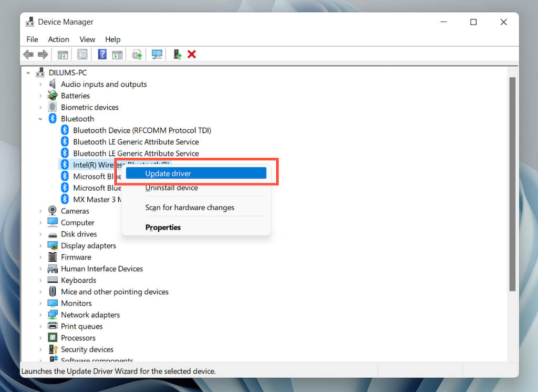Minimize the Device Manager window
538x392 pixels.
pos(443,22)
